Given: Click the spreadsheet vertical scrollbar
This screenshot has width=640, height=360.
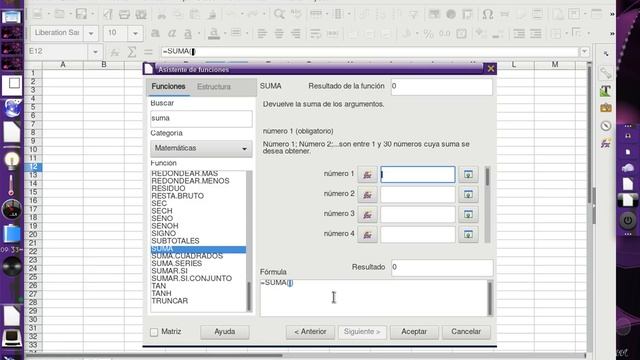Looking at the screenshot, I should coord(589,206).
